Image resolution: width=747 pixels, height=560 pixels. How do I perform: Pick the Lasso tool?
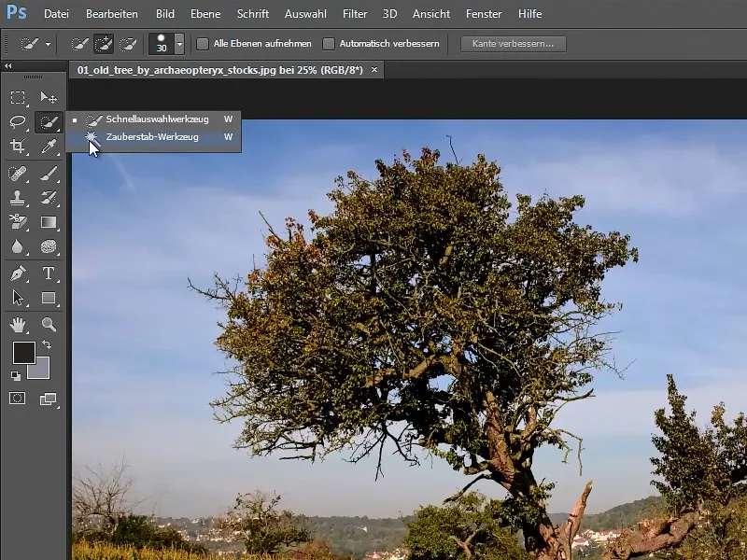click(x=18, y=122)
